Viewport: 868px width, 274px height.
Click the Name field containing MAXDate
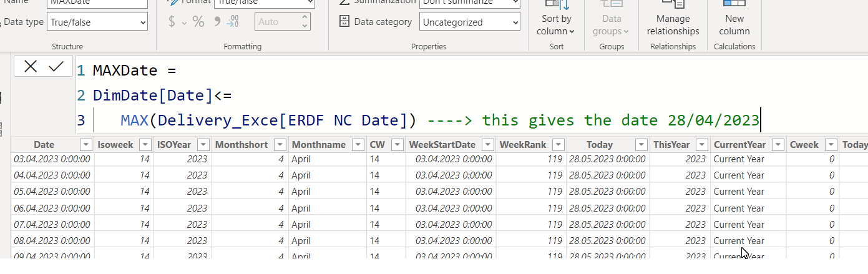point(97,2)
